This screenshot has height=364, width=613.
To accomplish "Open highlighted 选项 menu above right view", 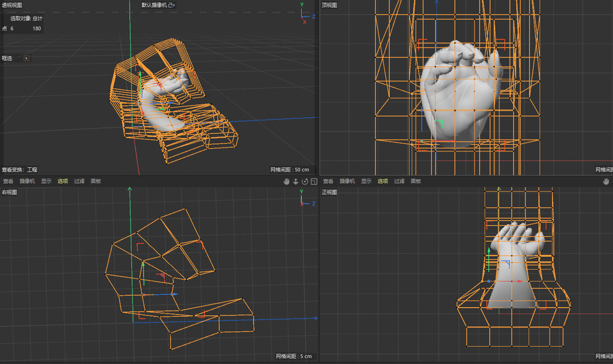I will (63, 181).
